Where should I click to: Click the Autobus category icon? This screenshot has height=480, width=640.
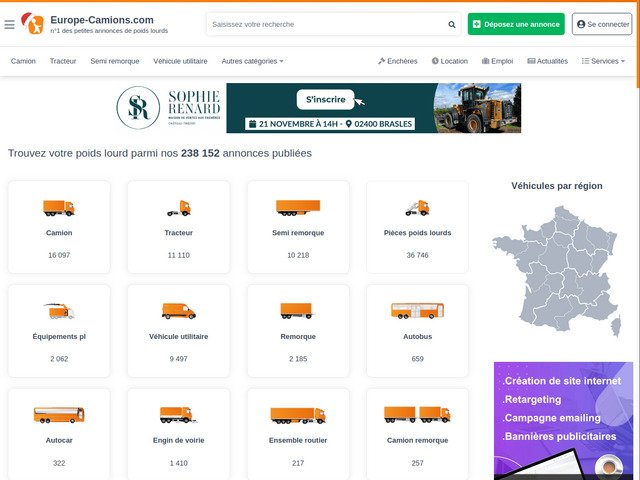click(x=417, y=311)
